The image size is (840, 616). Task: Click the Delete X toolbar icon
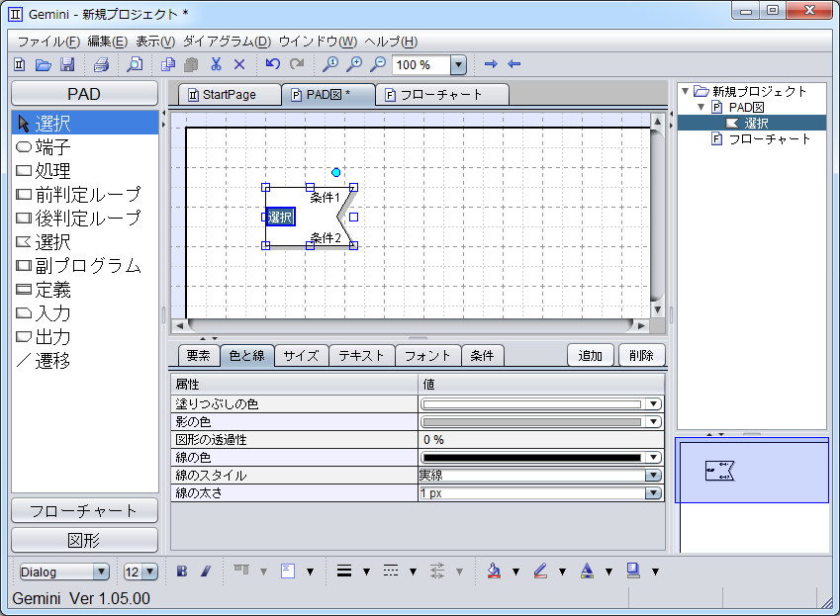tap(239, 64)
